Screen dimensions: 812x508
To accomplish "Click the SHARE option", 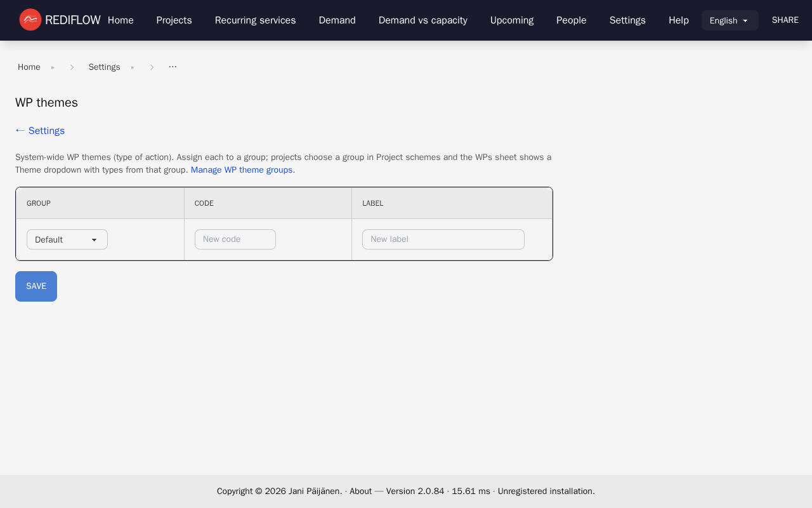I will click(785, 20).
